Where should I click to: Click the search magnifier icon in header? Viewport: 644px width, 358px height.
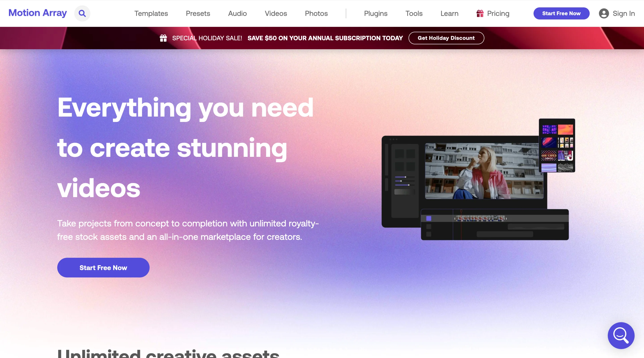pyautogui.click(x=82, y=13)
